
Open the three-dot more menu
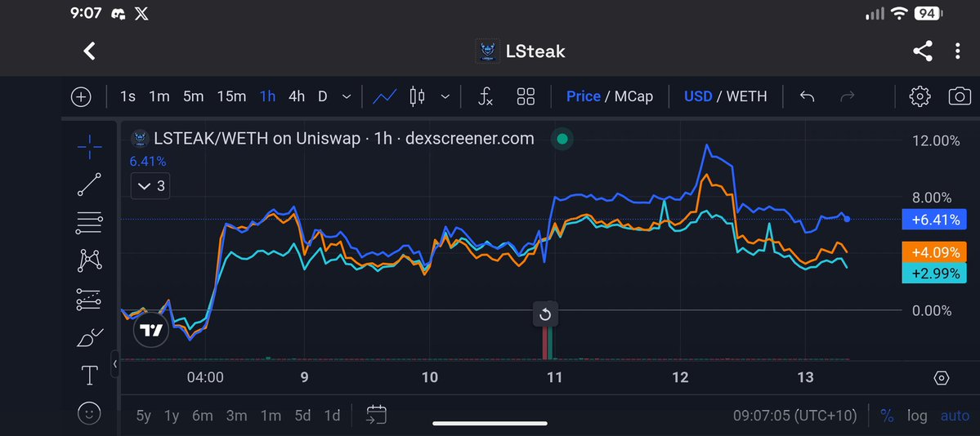957,51
